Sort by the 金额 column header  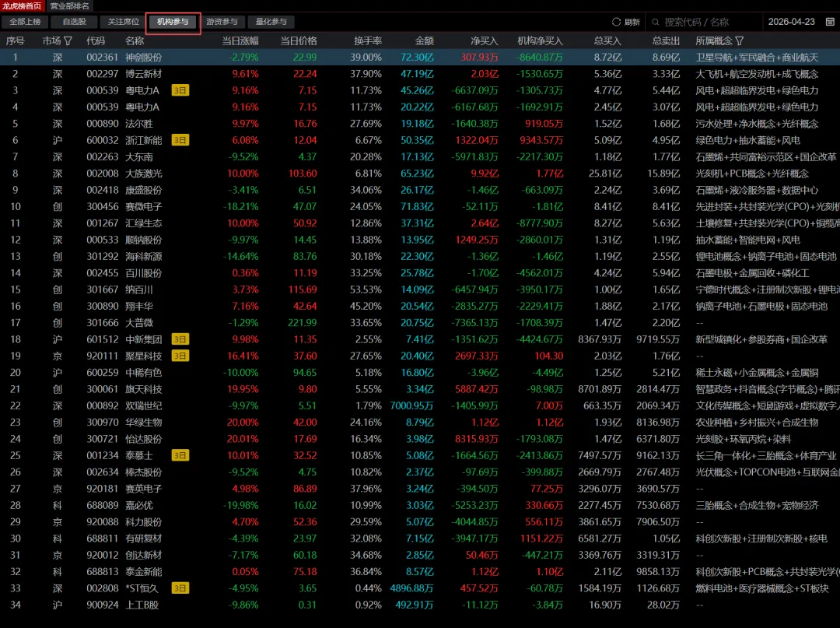pos(425,40)
